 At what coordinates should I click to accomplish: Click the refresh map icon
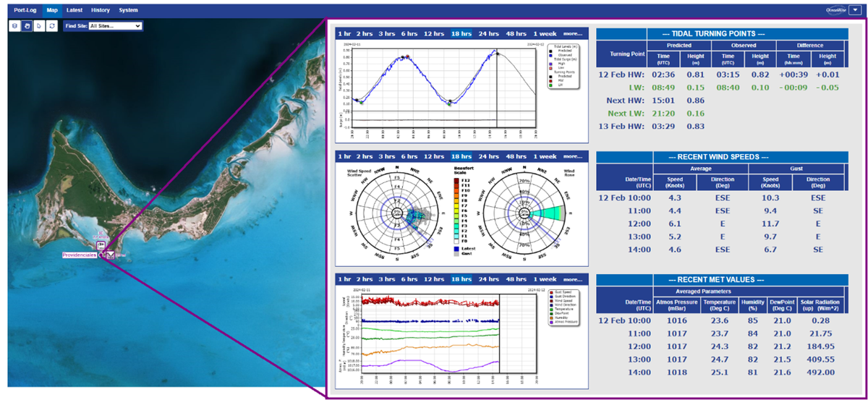[x=51, y=26]
